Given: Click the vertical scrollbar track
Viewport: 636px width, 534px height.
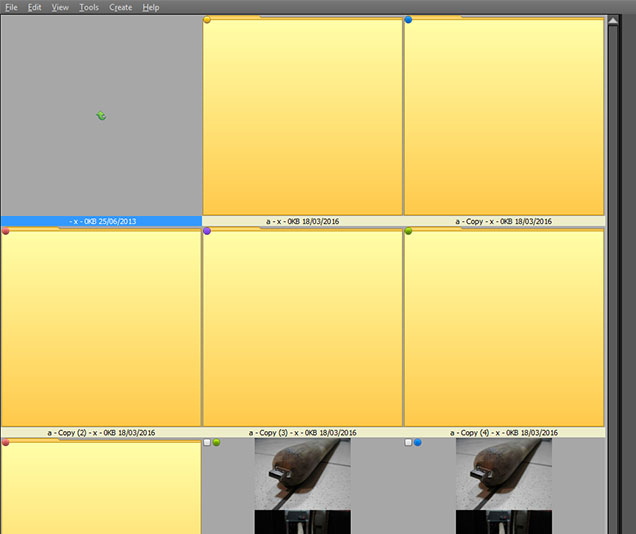Looking at the screenshot, I should pos(613,280).
